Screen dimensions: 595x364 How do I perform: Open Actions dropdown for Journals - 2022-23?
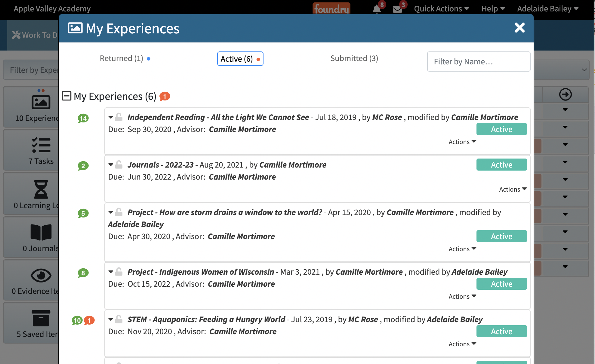513,189
